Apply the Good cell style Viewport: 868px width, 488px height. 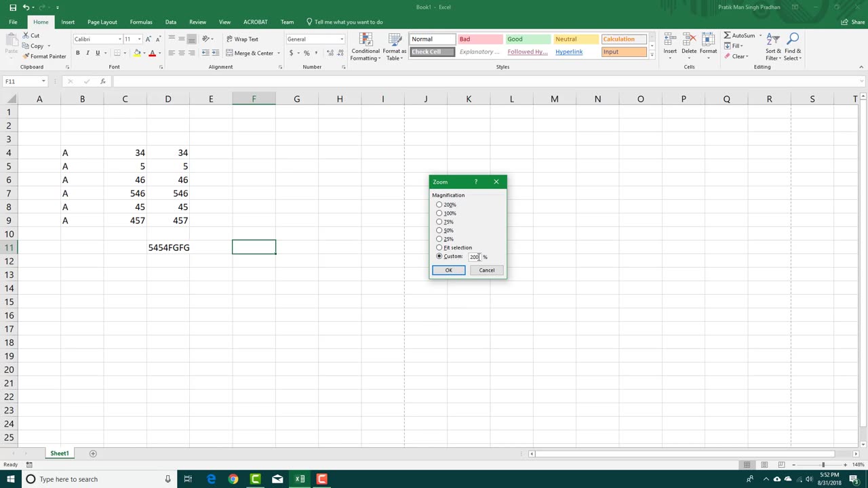pyautogui.click(x=528, y=39)
